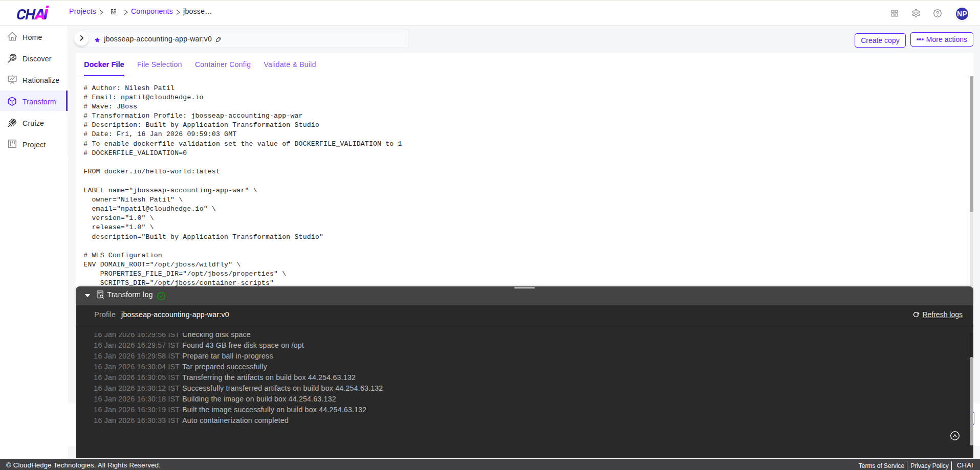Image resolution: width=980 pixels, height=470 pixels.
Task: Open Rationalize in the sidebar
Action: point(40,80)
